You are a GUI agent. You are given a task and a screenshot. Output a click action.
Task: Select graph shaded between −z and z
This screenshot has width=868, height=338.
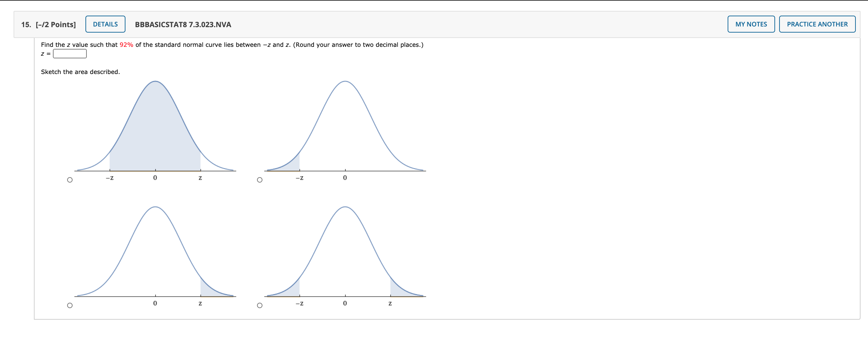70,180
